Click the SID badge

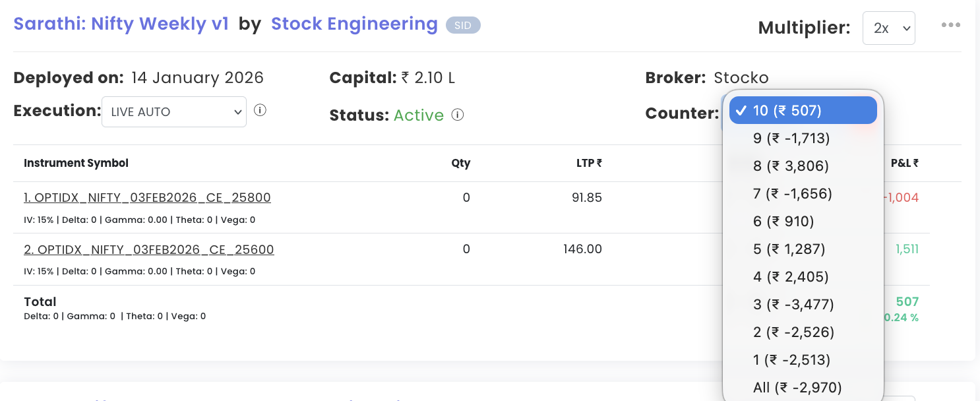pyautogui.click(x=463, y=25)
